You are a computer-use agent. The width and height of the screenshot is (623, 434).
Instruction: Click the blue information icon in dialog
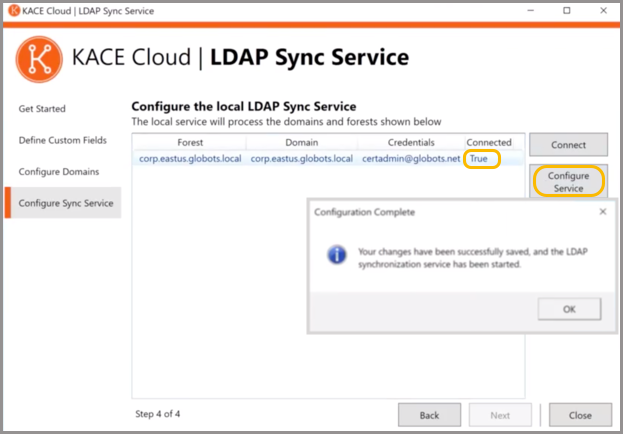(336, 256)
